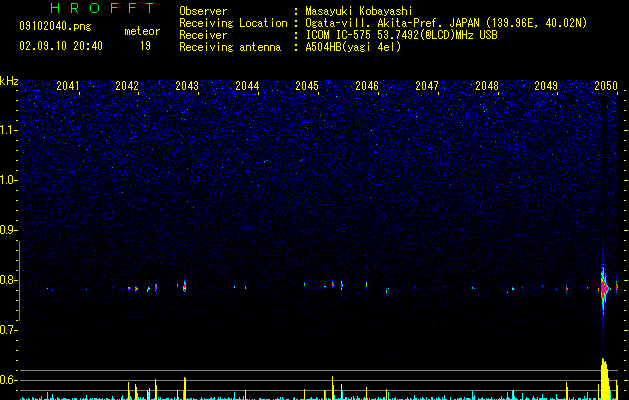Screen dimensions: 629x400
Task: Click the date 02.09.10 20:40
Action: (61, 46)
